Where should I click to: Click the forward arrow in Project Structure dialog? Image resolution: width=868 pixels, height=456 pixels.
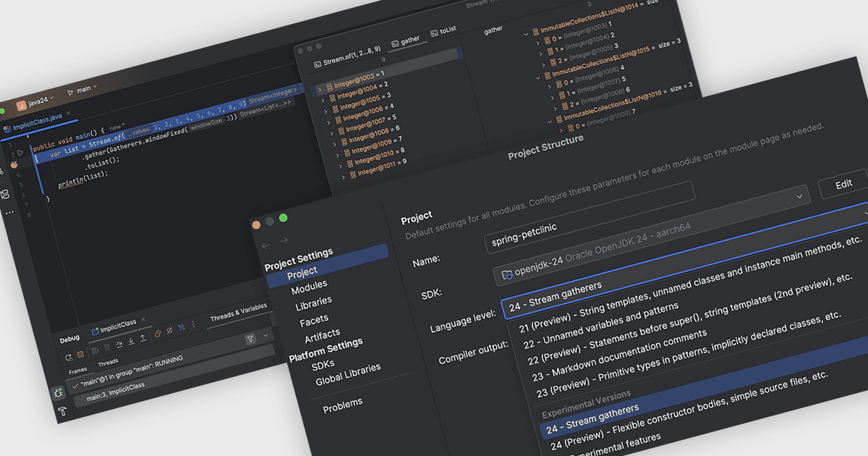(x=284, y=241)
